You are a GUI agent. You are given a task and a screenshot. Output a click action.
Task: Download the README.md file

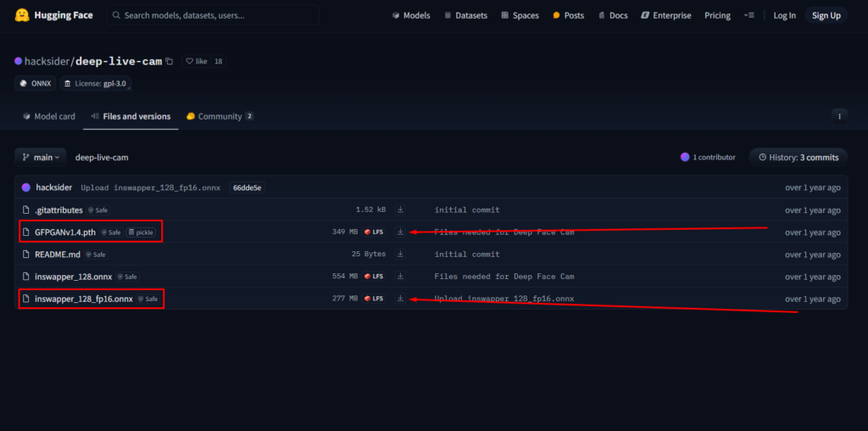pos(400,255)
